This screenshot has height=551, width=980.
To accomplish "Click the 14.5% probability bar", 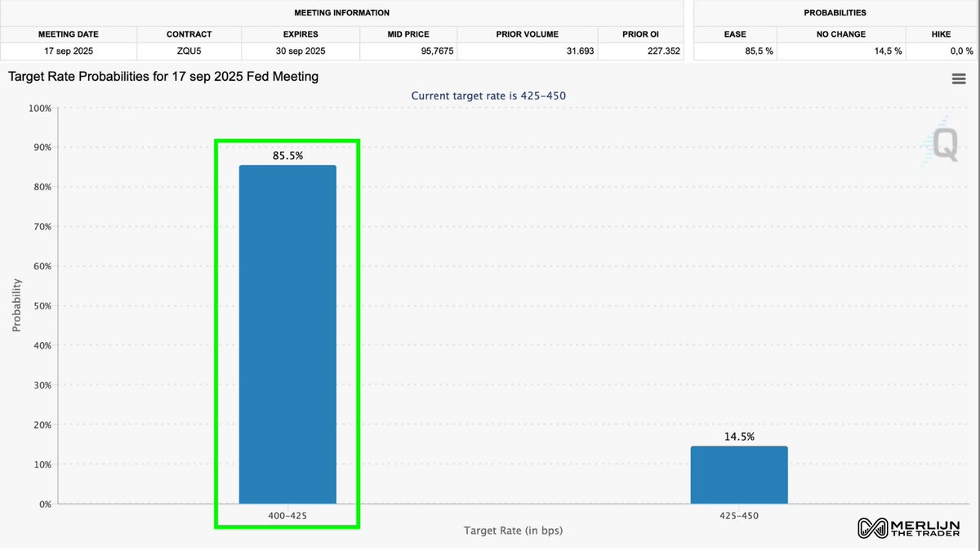I will pos(739,473).
